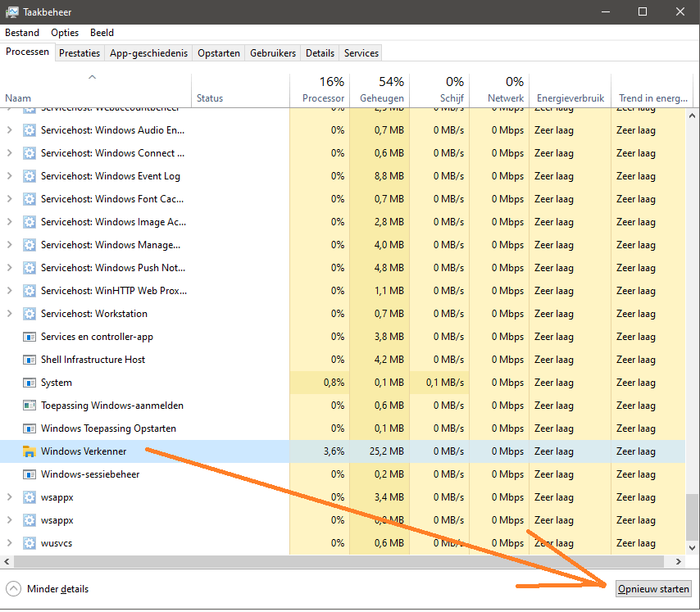Image resolution: width=700 pixels, height=612 pixels.
Task: Click the vertical scrollbar up arrow
Action: pos(692,116)
